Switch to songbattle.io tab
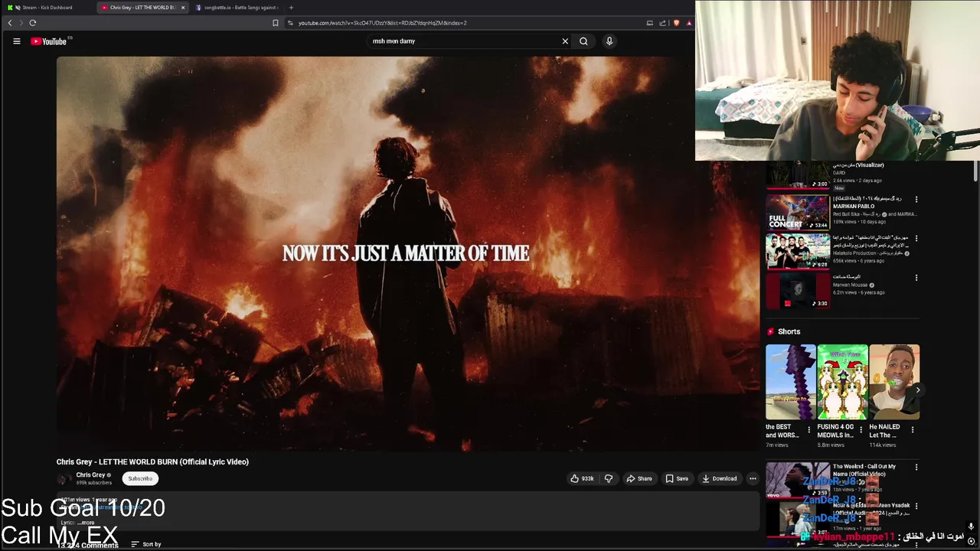 (x=237, y=8)
